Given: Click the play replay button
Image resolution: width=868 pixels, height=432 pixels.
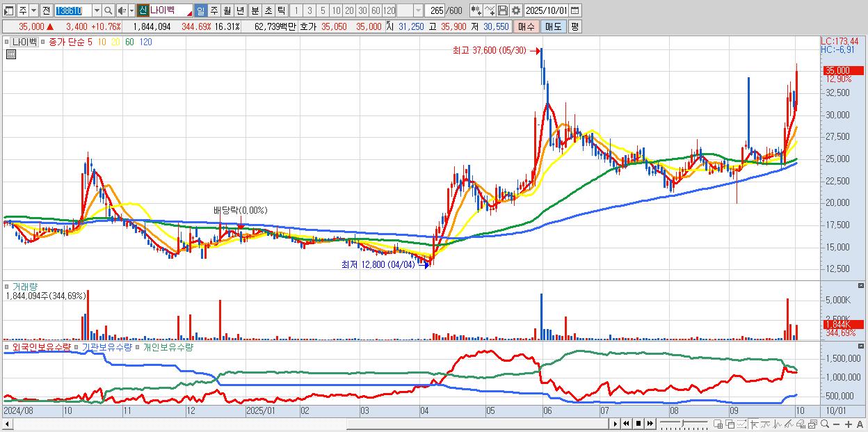Looking at the screenshot, I should (615, 424).
